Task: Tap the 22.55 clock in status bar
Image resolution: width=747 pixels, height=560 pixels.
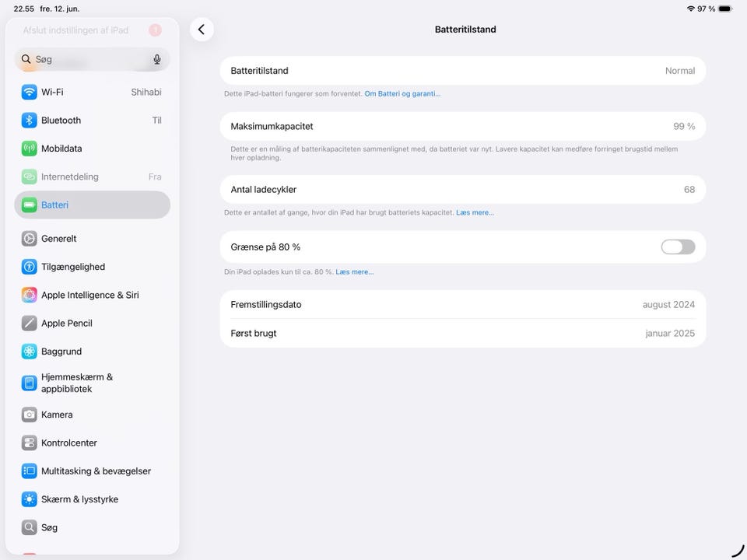Action: pyautogui.click(x=24, y=9)
